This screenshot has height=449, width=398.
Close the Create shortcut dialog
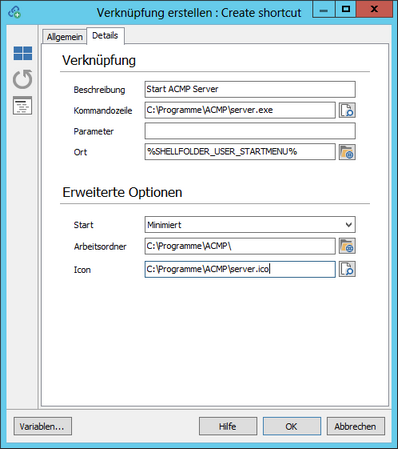(374, 9)
